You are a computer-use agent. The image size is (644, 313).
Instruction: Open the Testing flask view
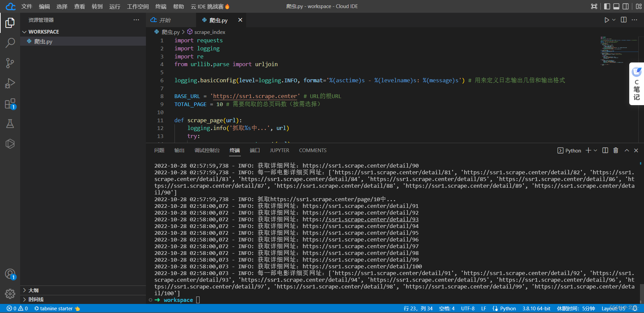point(10,124)
